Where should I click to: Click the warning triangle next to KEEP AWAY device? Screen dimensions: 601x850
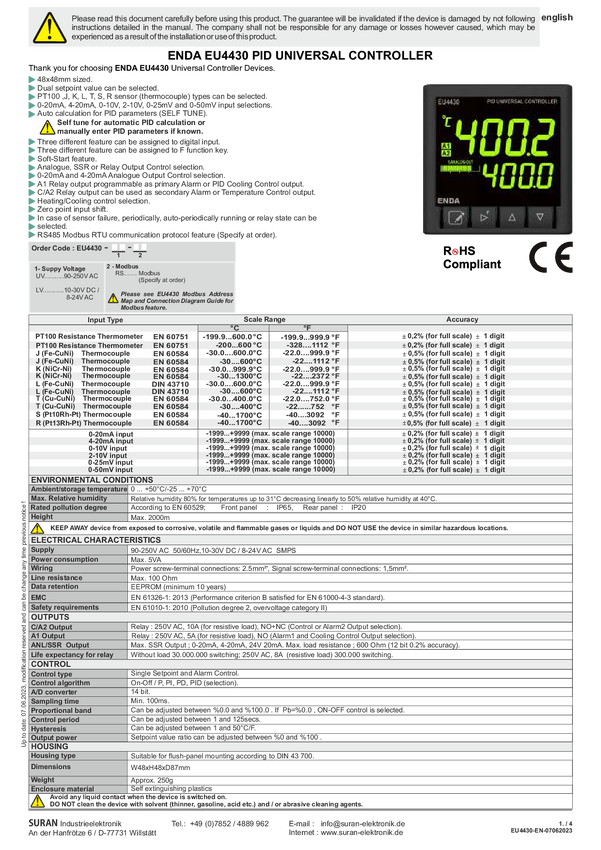(37, 529)
